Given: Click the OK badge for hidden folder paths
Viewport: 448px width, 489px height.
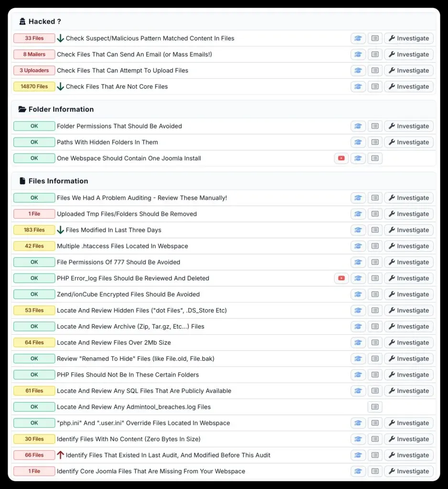Looking at the screenshot, I should [34, 142].
